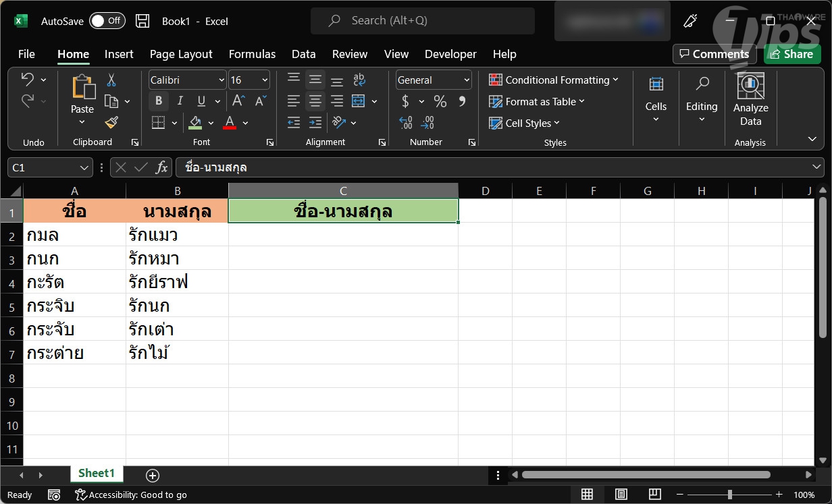Toggle Align Right
This screenshot has width=832, height=504.
coord(336,101)
